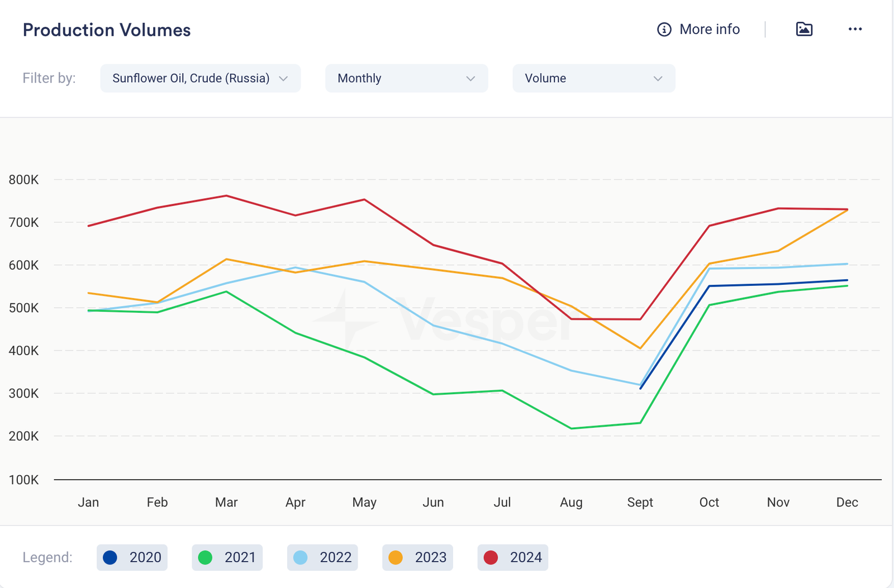The width and height of the screenshot is (894, 588).
Task: Click the More info link text
Action: (709, 30)
